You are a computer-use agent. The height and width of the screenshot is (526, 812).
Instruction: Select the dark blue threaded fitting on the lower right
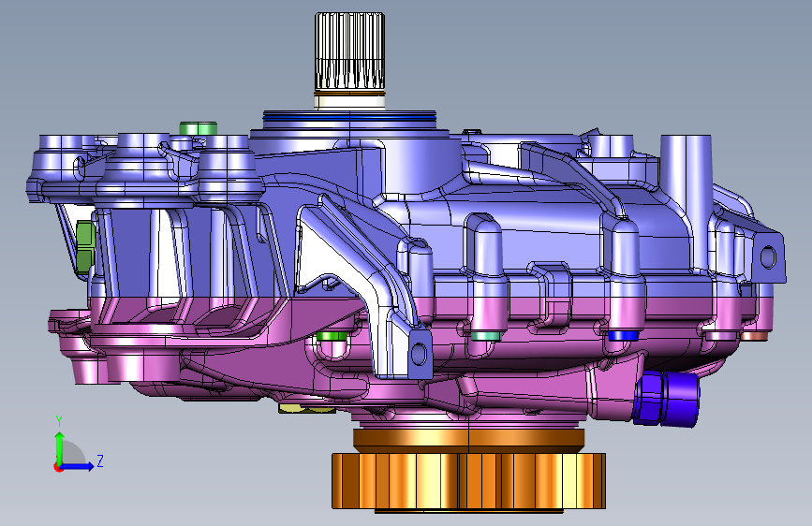coord(667,399)
